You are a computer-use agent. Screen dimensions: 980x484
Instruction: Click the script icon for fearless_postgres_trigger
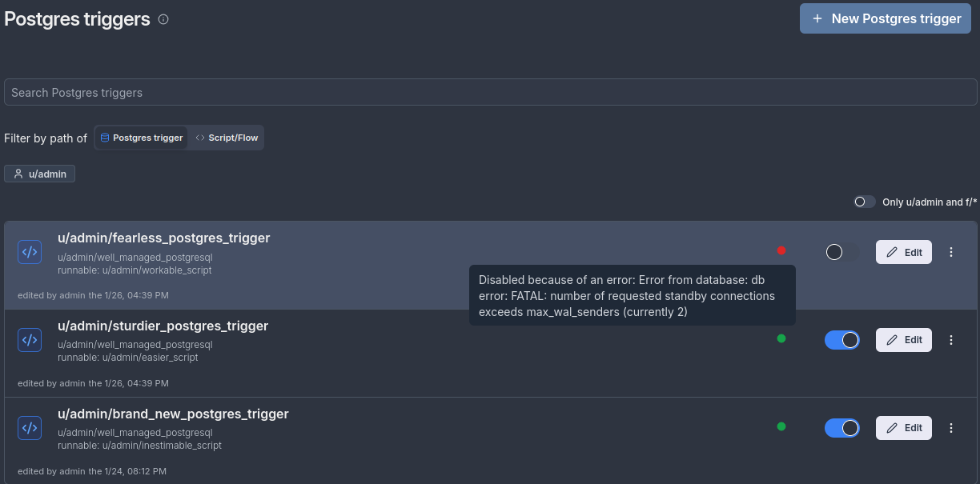click(30, 252)
